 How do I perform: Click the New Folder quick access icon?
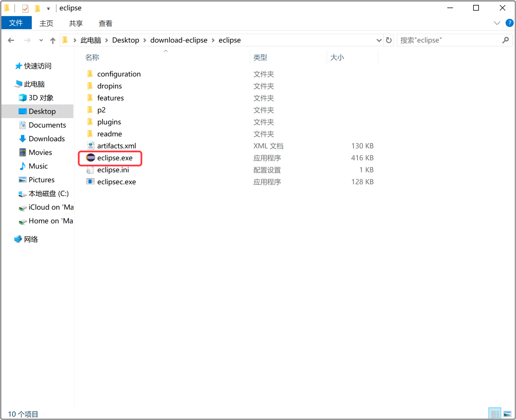pos(37,8)
